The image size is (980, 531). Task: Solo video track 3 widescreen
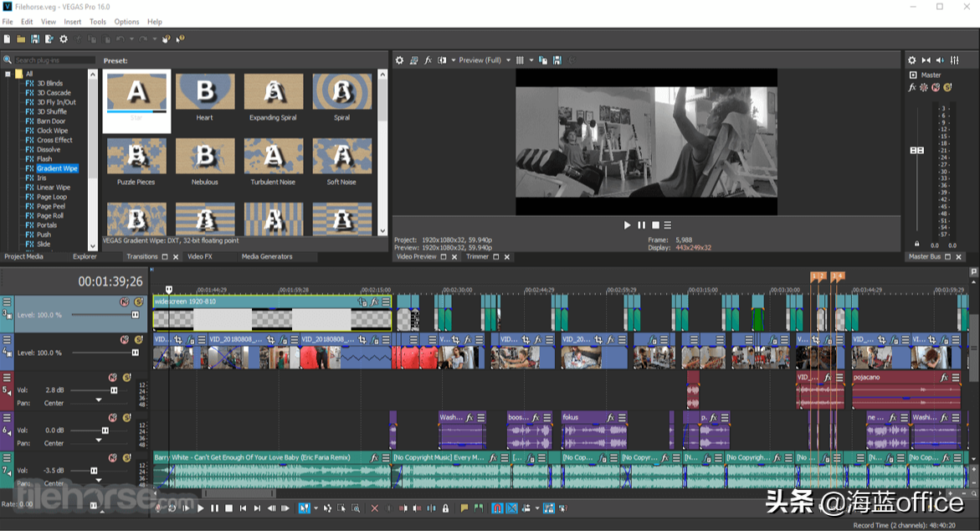pyautogui.click(x=138, y=302)
